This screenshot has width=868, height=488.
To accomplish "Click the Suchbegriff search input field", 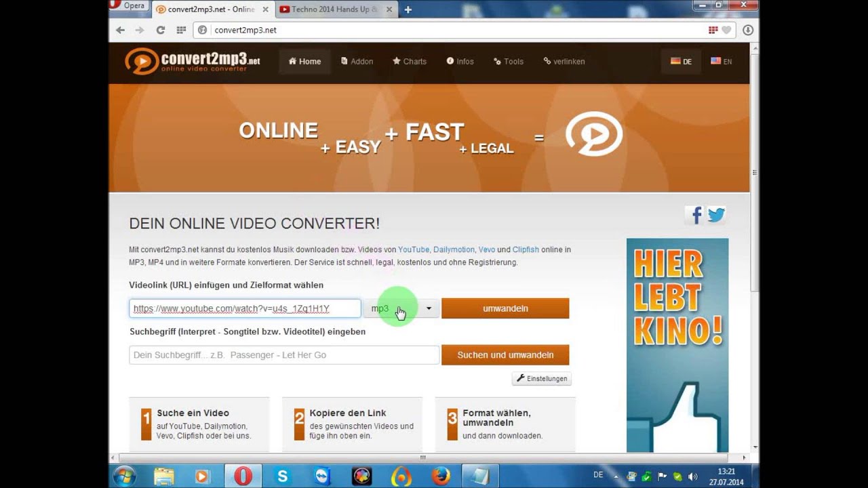I will point(284,355).
